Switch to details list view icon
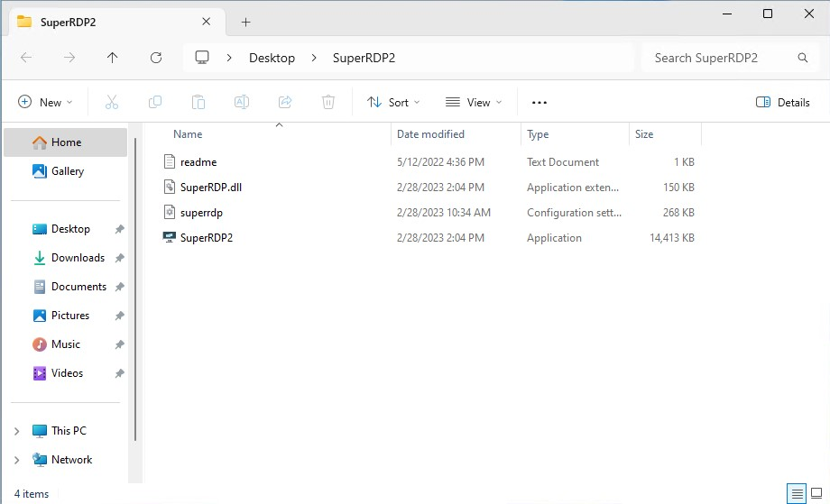This screenshot has height=504, width=830. pos(797,493)
